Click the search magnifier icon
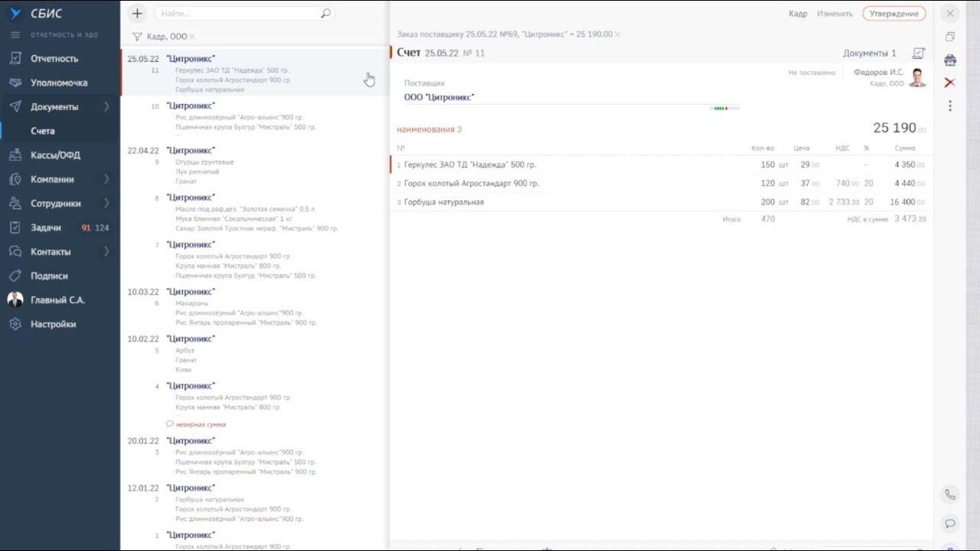This screenshot has width=980, height=551. point(325,13)
